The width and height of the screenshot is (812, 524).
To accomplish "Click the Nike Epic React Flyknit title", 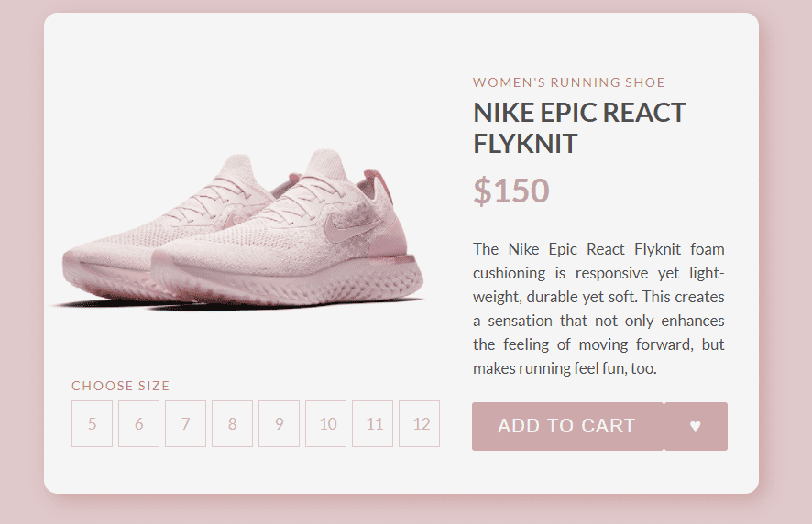I will (579, 128).
